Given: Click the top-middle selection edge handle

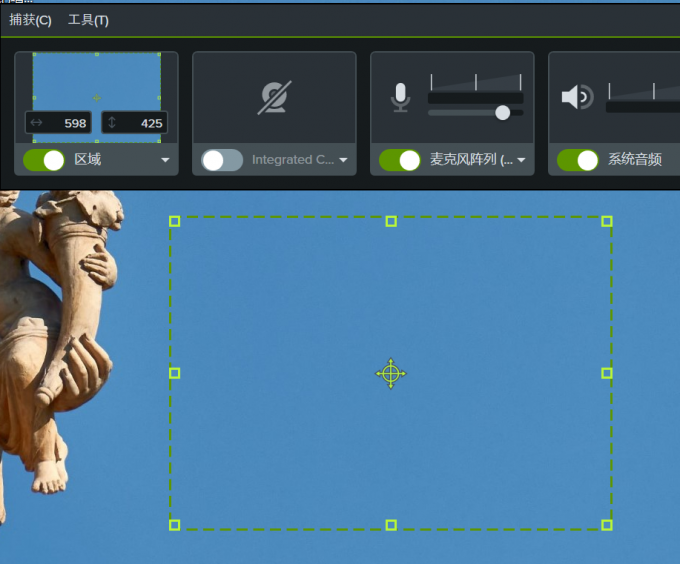Looking at the screenshot, I should (x=391, y=222).
